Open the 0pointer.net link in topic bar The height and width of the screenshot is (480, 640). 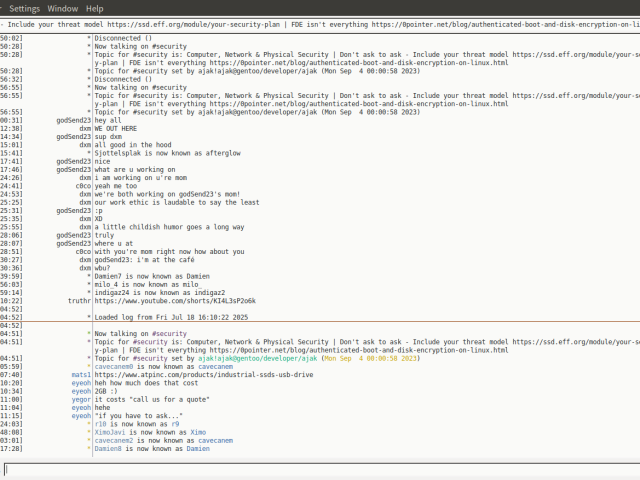[x=505, y=24]
